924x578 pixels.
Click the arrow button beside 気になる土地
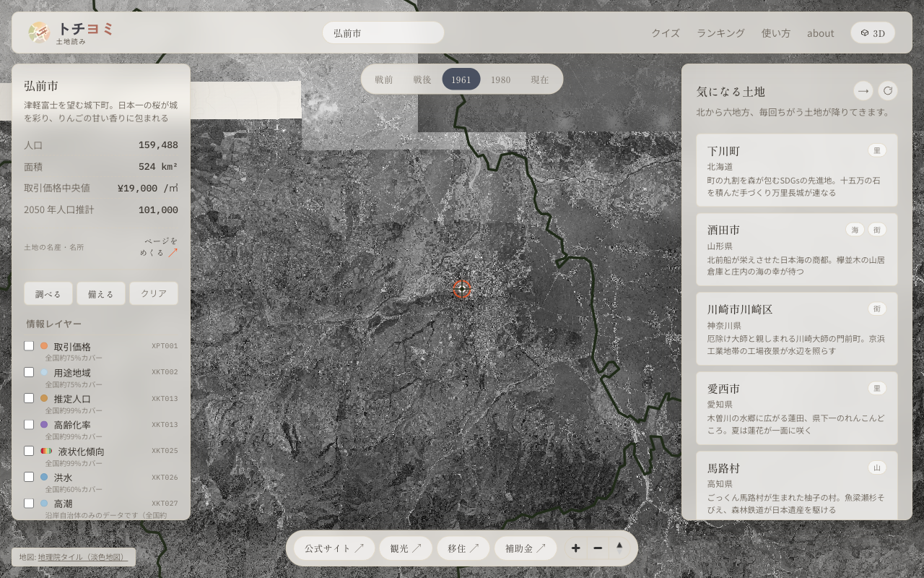click(x=863, y=90)
